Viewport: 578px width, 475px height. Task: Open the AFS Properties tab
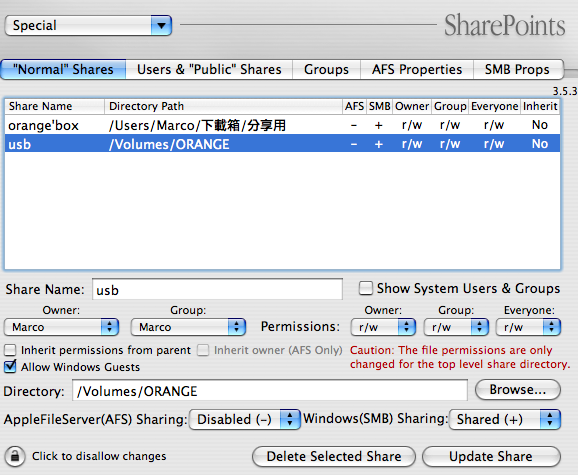click(x=417, y=69)
